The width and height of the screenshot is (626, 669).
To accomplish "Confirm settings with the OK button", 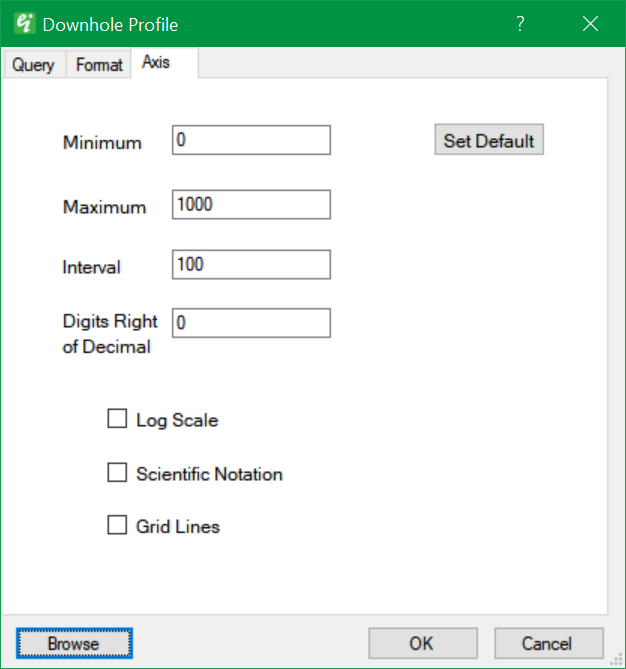I will (421, 643).
